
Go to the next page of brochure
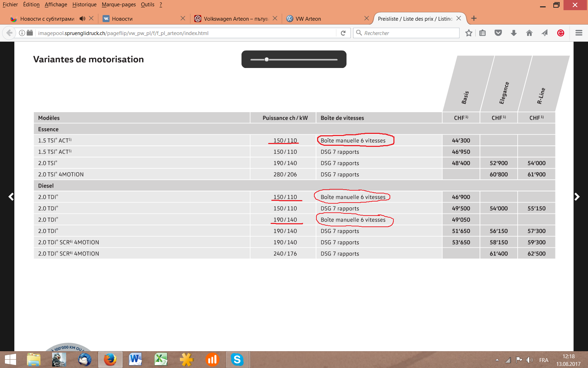point(577,197)
